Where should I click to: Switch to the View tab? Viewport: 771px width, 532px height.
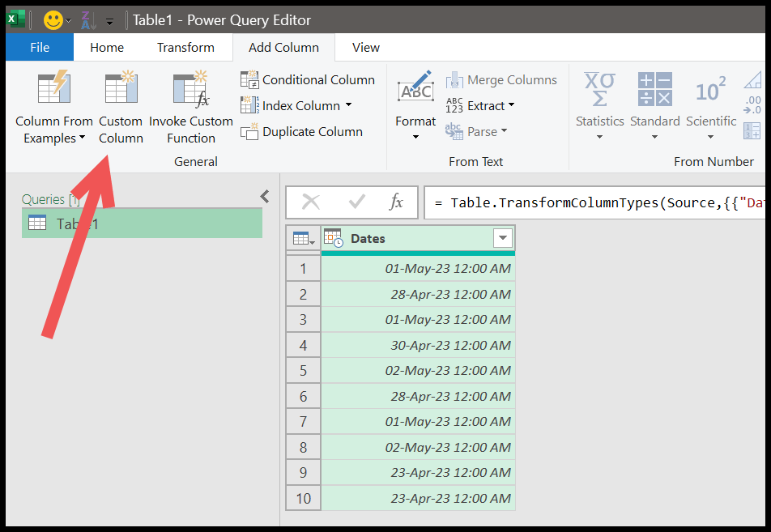click(365, 47)
